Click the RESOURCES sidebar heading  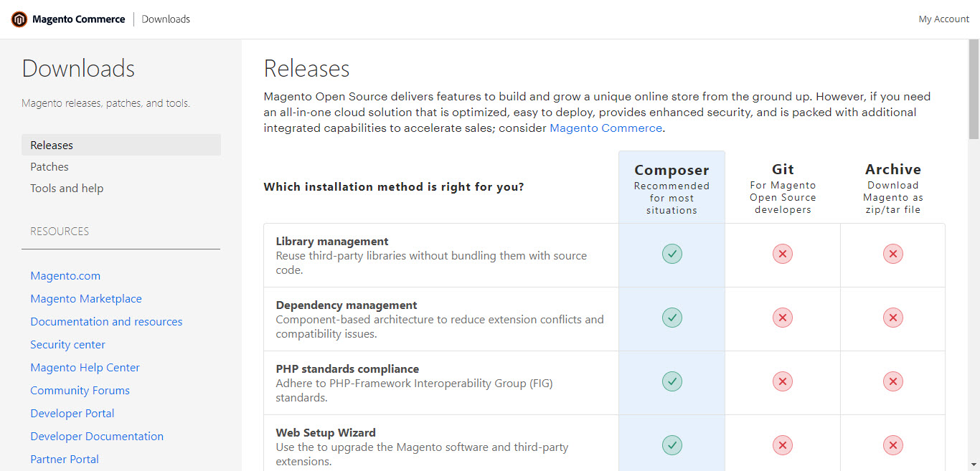click(60, 232)
